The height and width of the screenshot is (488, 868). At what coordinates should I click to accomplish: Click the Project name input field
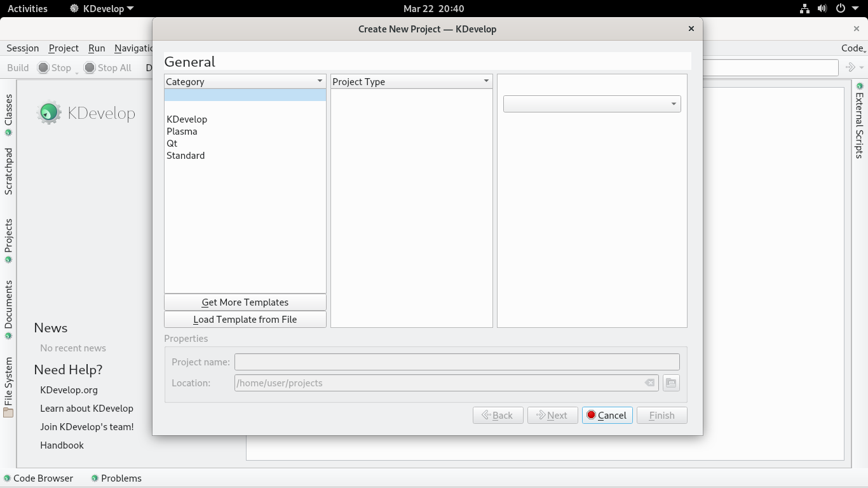(x=457, y=362)
